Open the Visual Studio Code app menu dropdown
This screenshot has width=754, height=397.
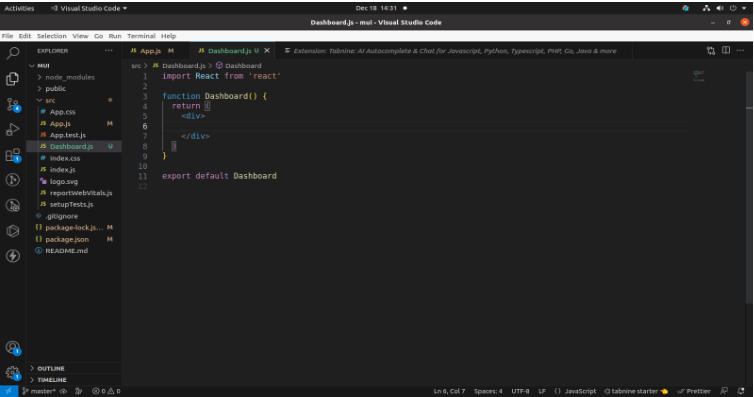89,8
